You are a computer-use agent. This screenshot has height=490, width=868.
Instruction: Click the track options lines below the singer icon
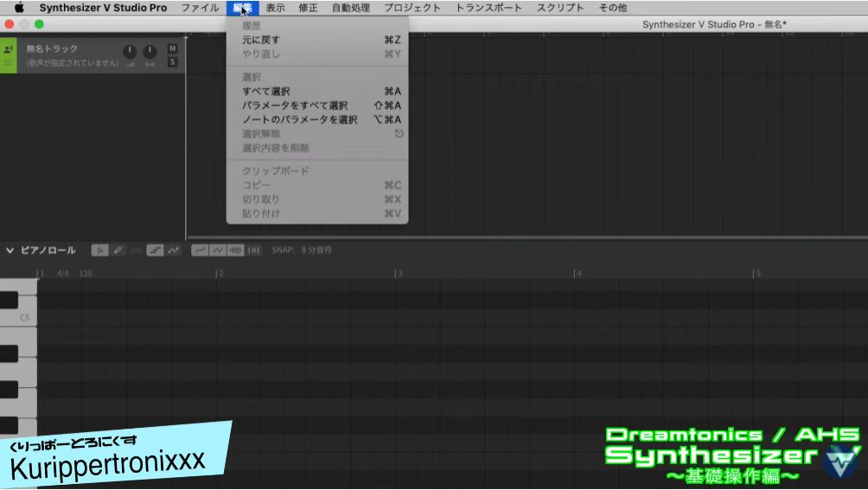click(x=9, y=62)
